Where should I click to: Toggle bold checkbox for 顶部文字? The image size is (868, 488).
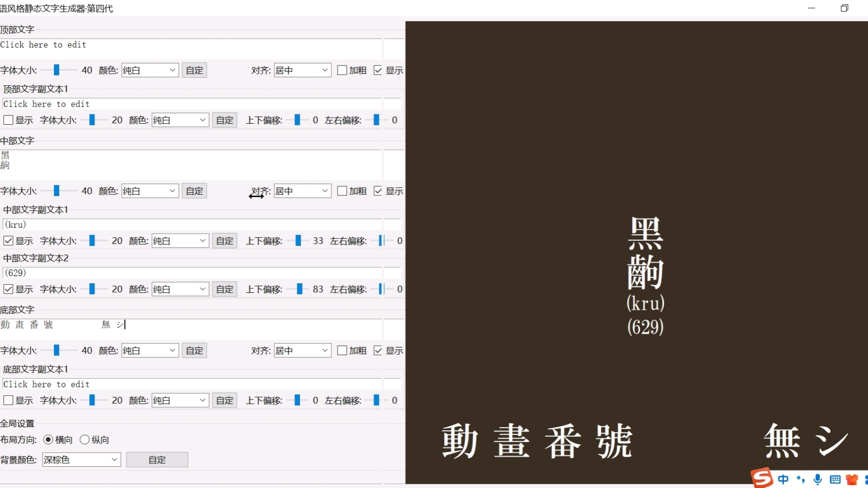coord(342,70)
